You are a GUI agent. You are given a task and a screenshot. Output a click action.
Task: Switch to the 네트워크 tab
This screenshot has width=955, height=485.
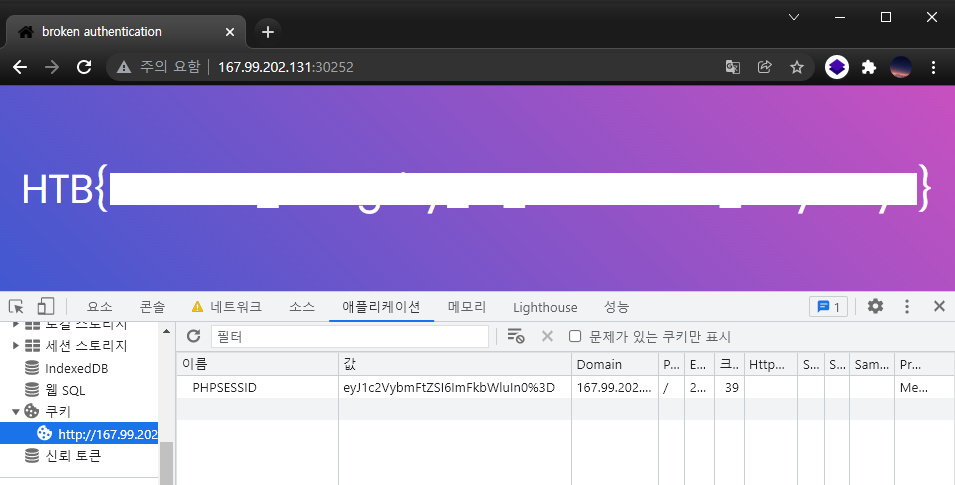(x=227, y=307)
